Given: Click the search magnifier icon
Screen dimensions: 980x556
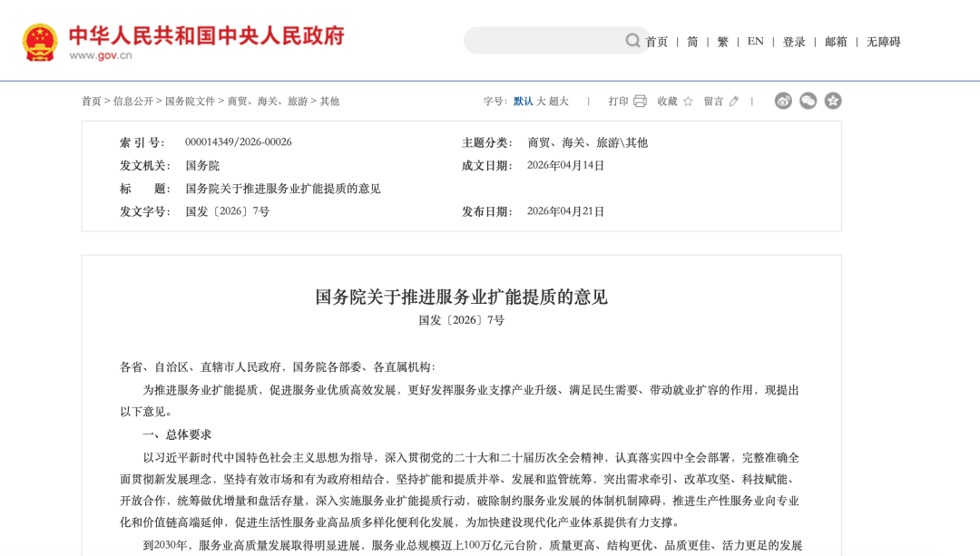Looking at the screenshot, I should click(x=632, y=41).
